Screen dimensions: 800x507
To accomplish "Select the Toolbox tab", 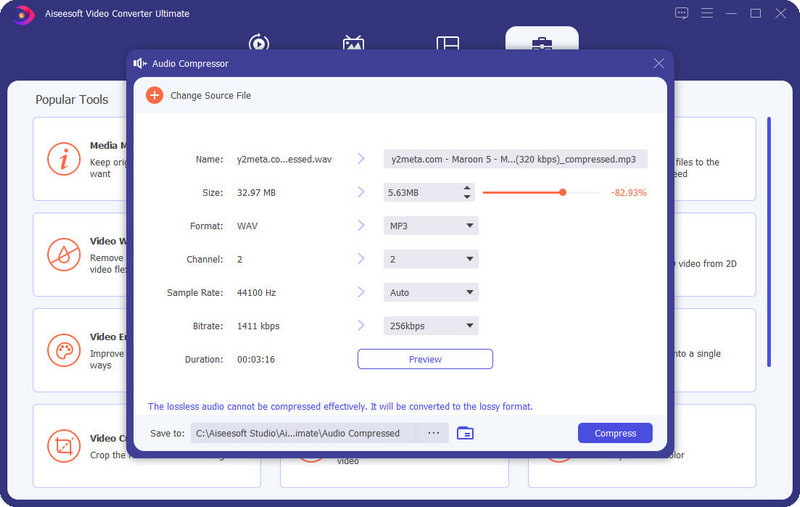I will pos(542,40).
